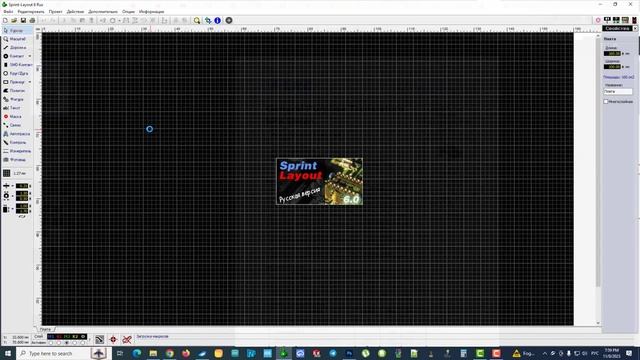Tick the Многослойная checkbox

click(x=606, y=102)
